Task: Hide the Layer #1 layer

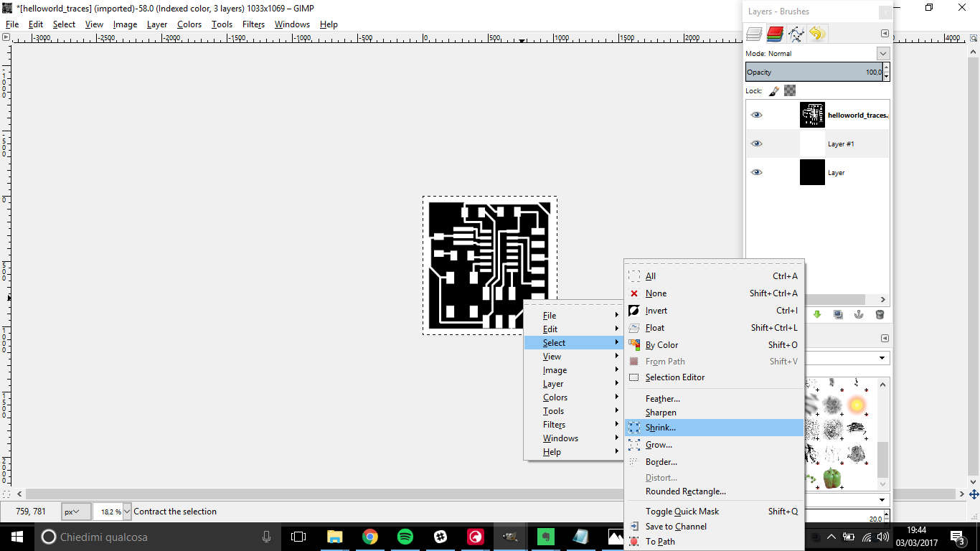Action: point(756,143)
